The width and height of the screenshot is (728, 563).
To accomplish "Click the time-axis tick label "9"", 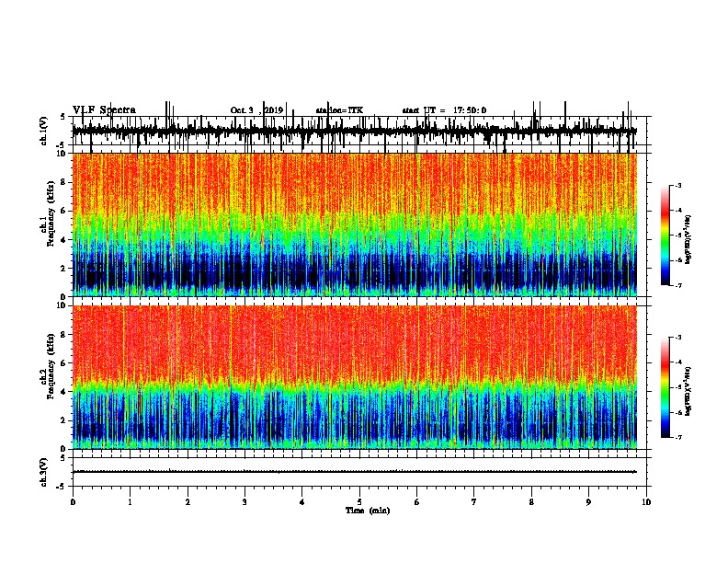I will [588, 502].
